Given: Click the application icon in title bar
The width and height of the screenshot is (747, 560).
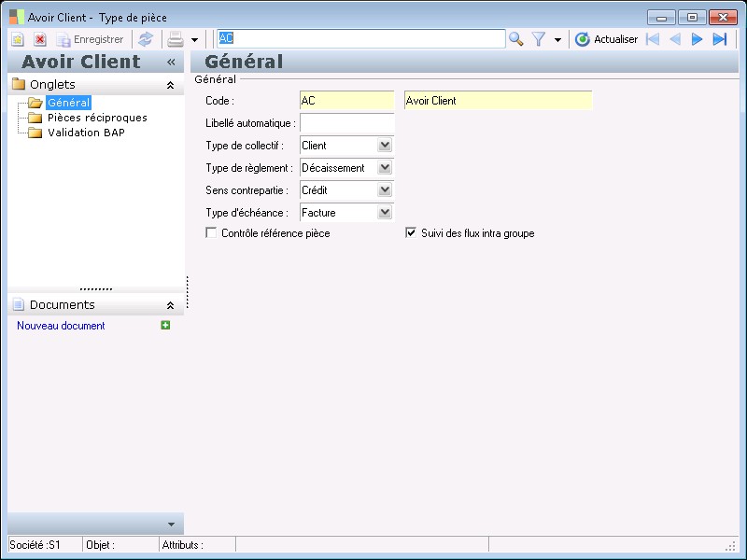Looking at the screenshot, I should tap(17, 17).
